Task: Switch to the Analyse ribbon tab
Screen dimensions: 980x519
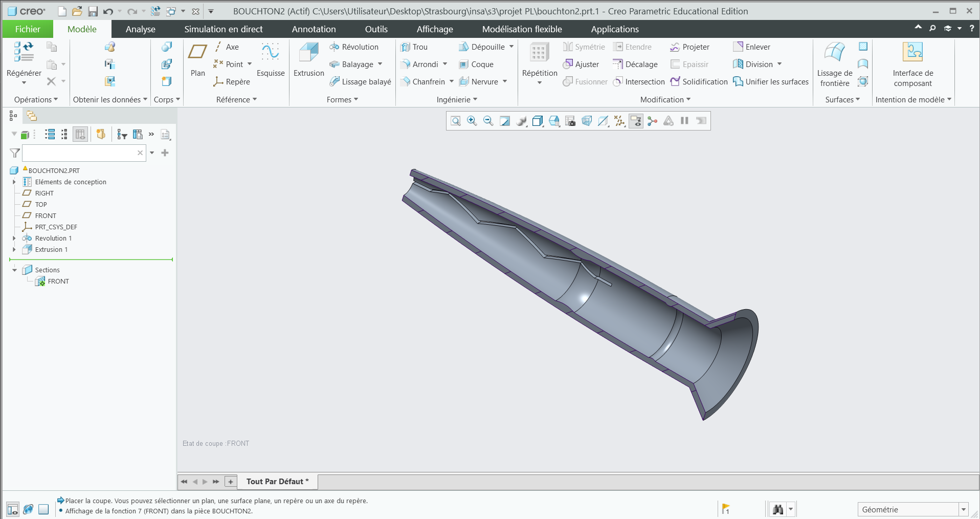Action: pos(140,29)
